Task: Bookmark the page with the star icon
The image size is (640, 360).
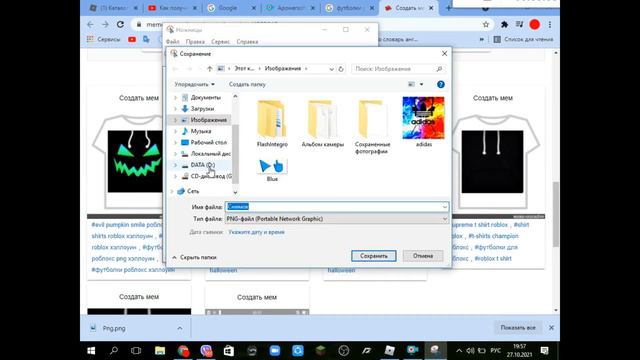Action: point(486,24)
